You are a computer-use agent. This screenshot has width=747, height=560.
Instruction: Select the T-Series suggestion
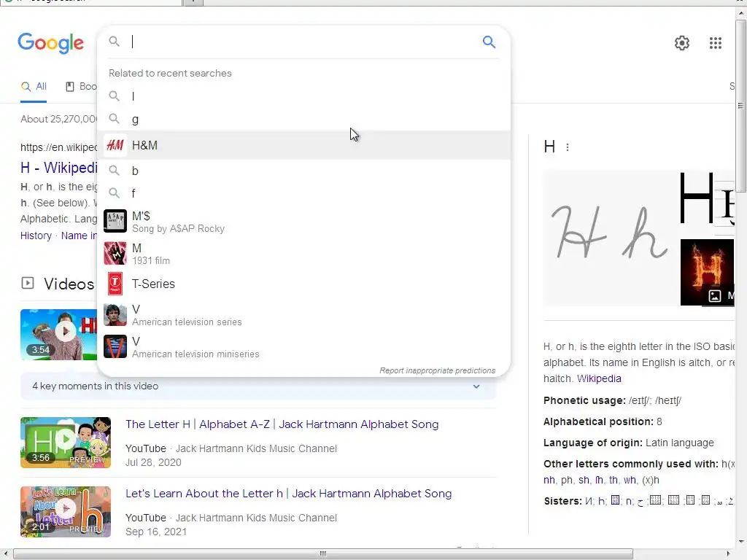(x=303, y=284)
